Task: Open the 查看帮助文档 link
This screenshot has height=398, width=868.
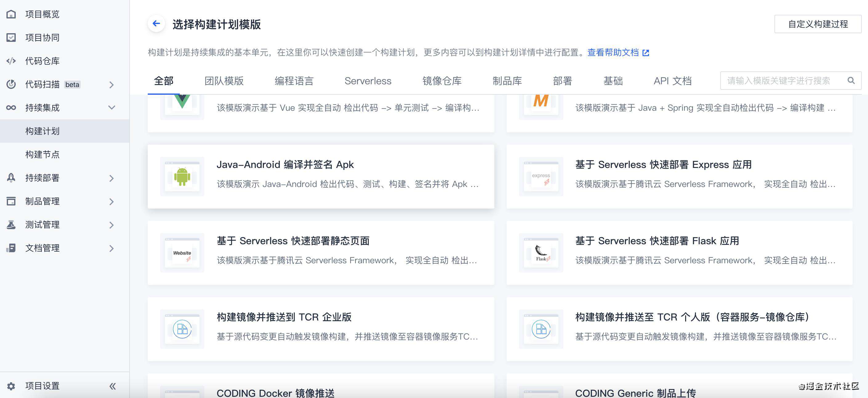Action: pos(613,53)
